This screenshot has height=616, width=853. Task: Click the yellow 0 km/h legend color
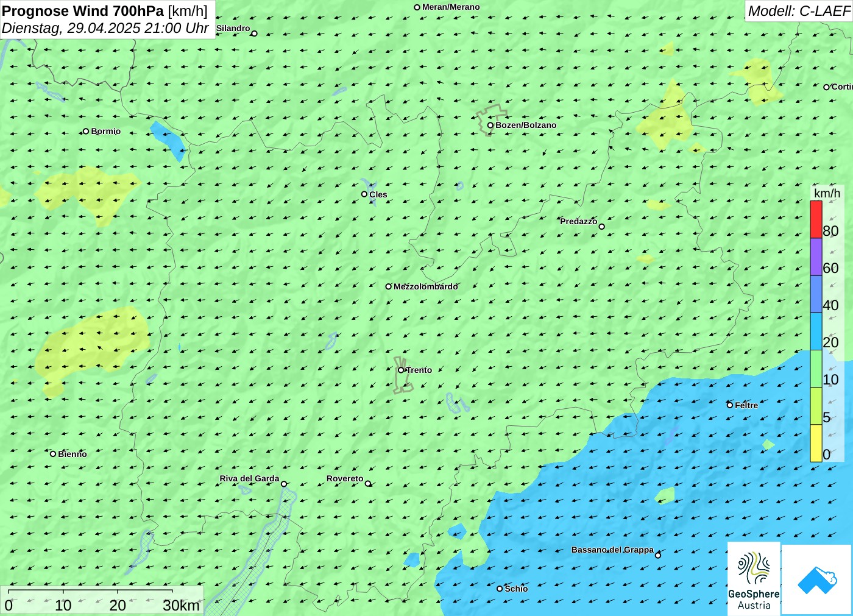click(816, 443)
